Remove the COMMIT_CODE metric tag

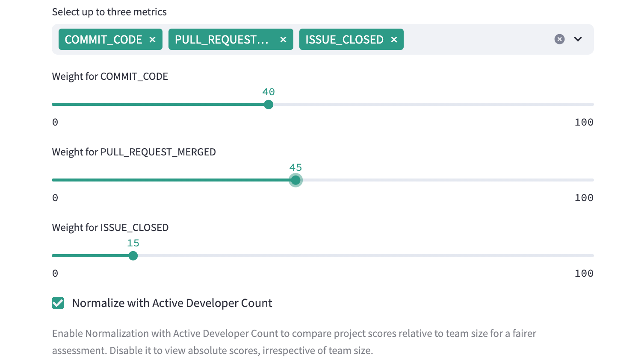coord(152,40)
